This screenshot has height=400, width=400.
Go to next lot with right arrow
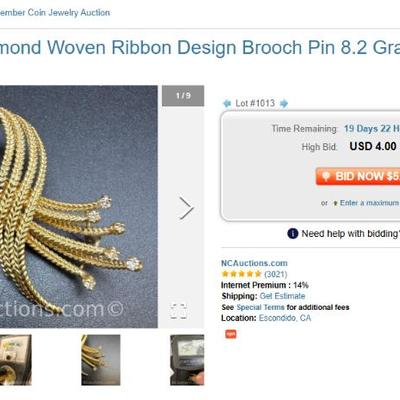284,103
